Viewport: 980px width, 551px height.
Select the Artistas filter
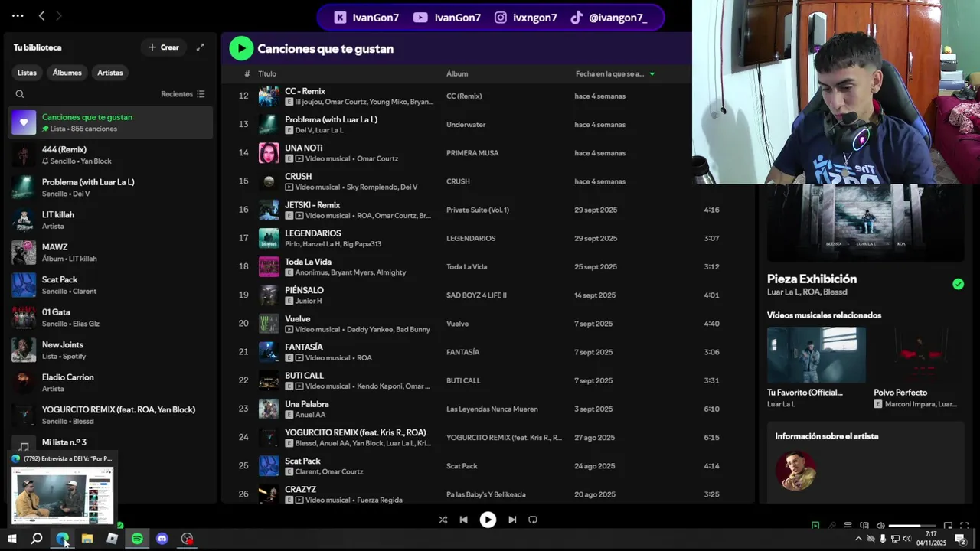coord(109,73)
